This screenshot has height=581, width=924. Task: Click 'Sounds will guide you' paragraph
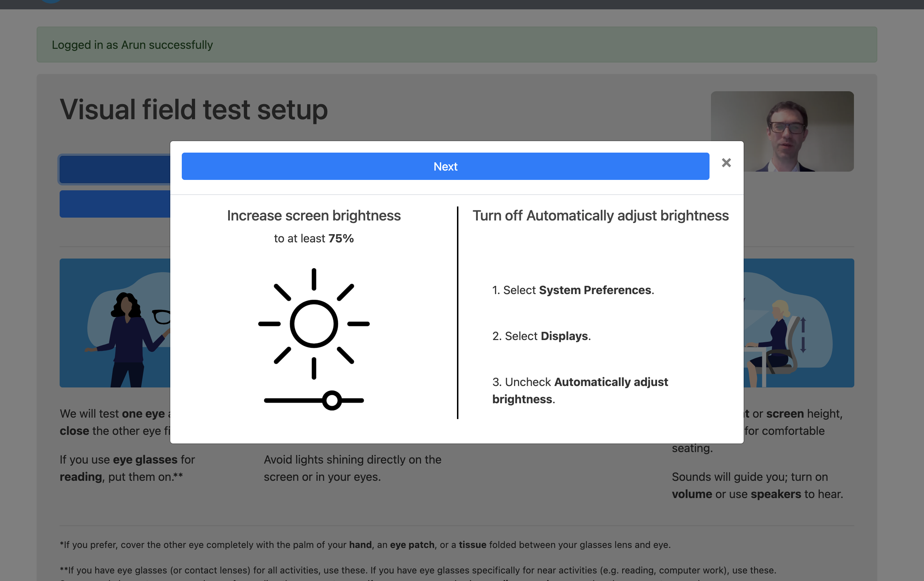[757, 485]
